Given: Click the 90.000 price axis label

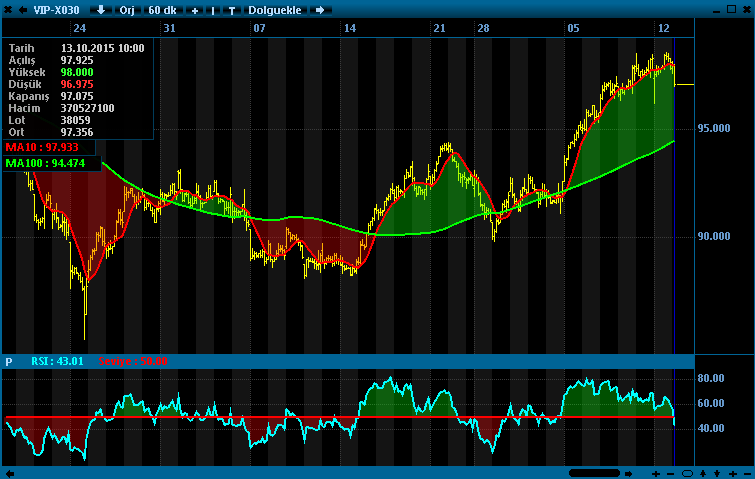Looking at the screenshot, I should 714,236.
